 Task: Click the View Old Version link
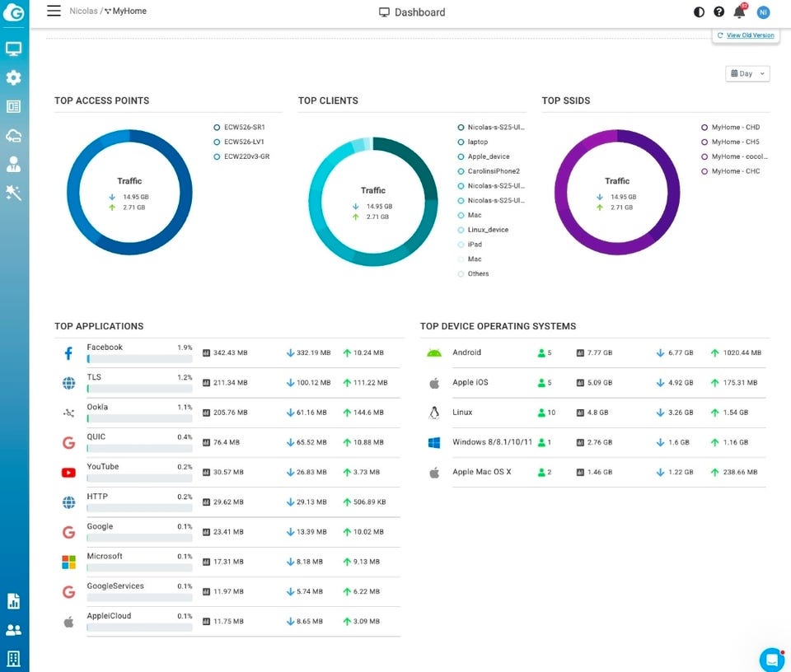750,35
